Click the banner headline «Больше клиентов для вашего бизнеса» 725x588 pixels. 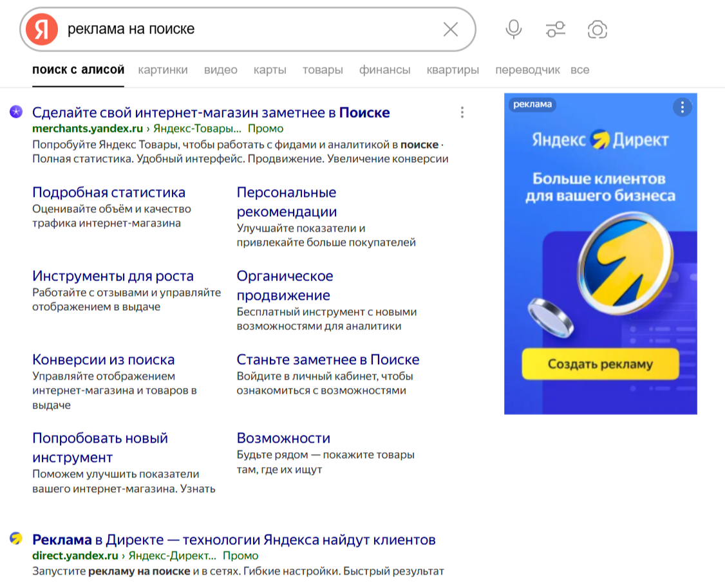tap(600, 187)
